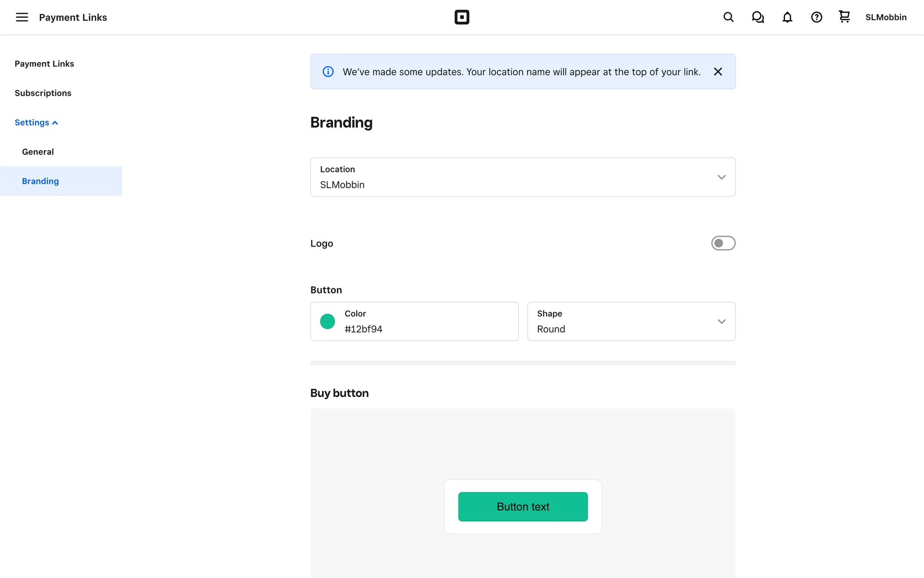
Task: Open the search magnifier icon
Action: point(728,17)
